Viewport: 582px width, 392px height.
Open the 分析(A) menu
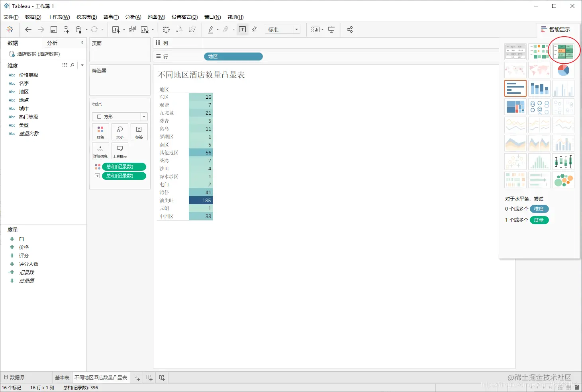[x=133, y=17]
